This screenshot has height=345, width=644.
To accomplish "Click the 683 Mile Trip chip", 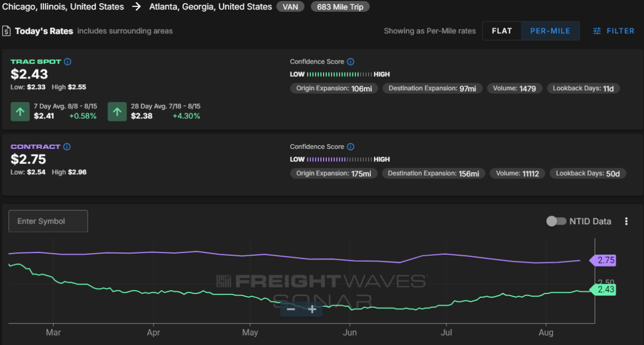I will coord(339,7).
